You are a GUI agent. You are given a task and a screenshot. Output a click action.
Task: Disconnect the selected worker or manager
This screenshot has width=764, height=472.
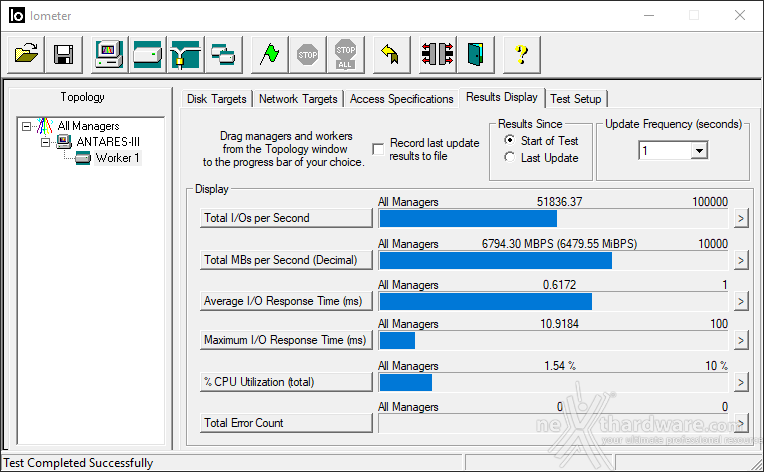(x=438, y=54)
